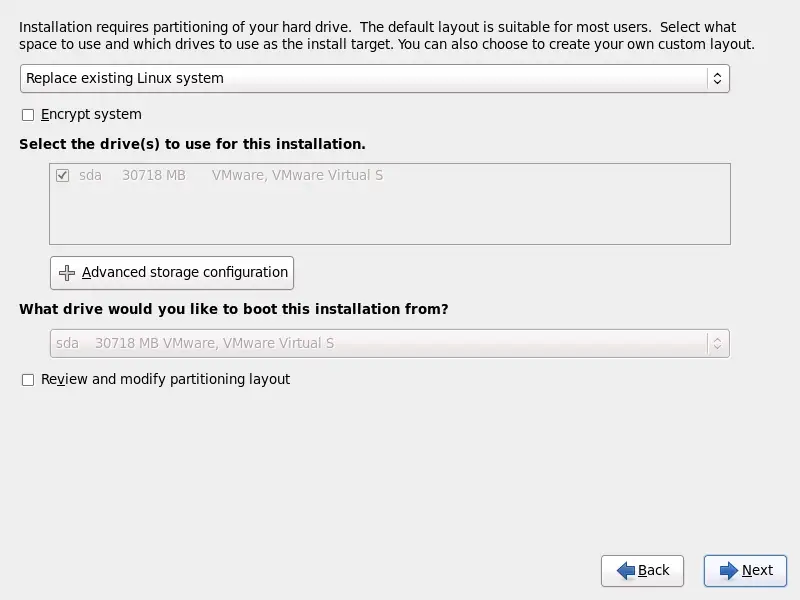The image size is (800, 600).
Task: Go to previous step with Back button
Action: (x=642, y=570)
